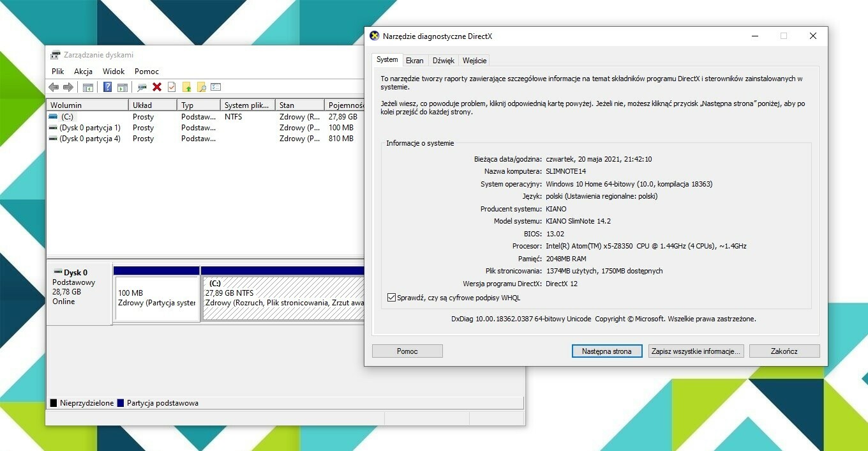Image resolution: width=868 pixels, height=451 pixels.
Task: Toggle the action pane toolbar icon
Action: [x=123, y=87]
